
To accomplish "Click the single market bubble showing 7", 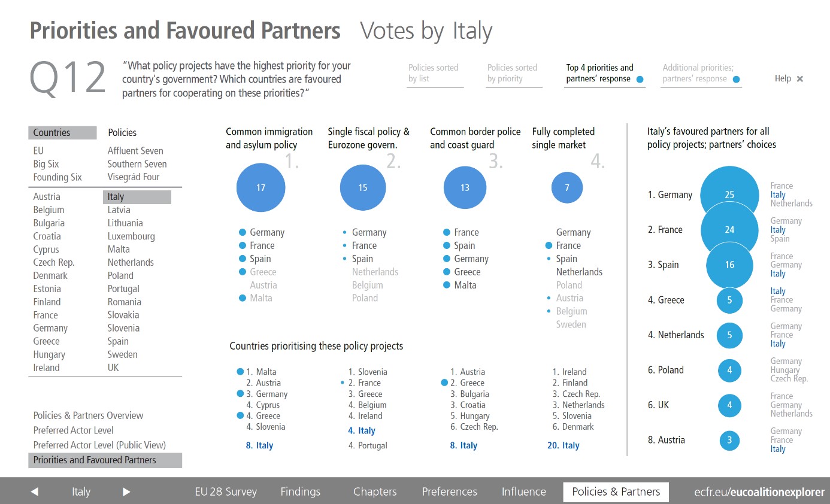I will 567,187.
